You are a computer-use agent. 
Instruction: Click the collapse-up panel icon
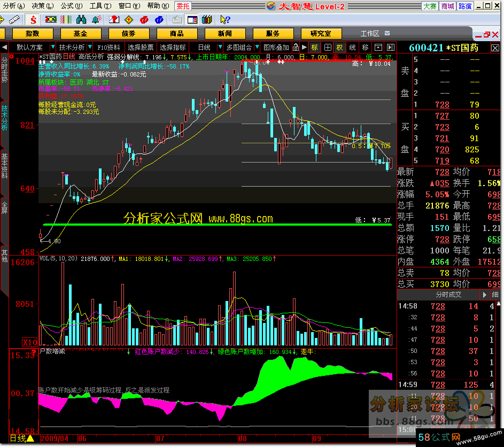pyautogui.click(x=378, y=48)
